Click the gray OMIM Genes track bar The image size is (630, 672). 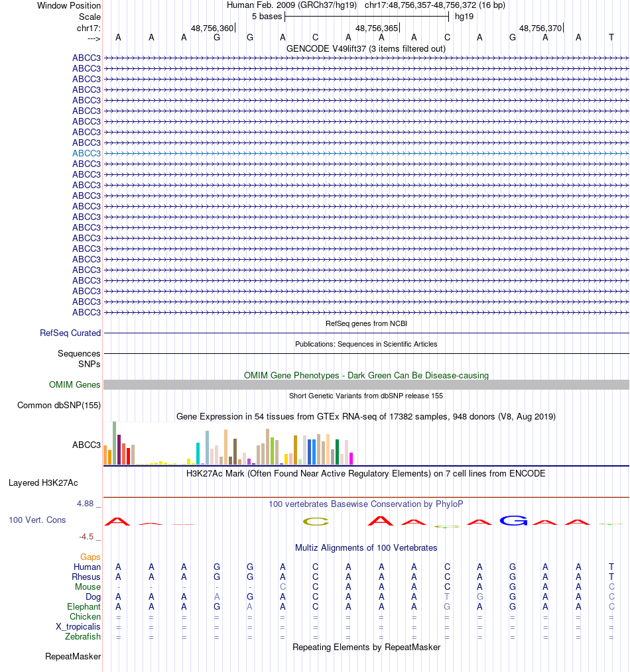tap(366, 384)
